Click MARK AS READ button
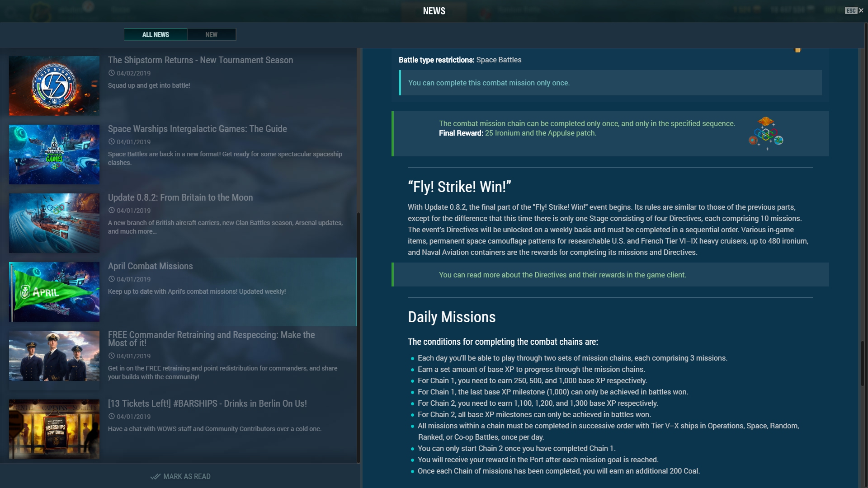The image size is (868, 488). tap(180, 476)
